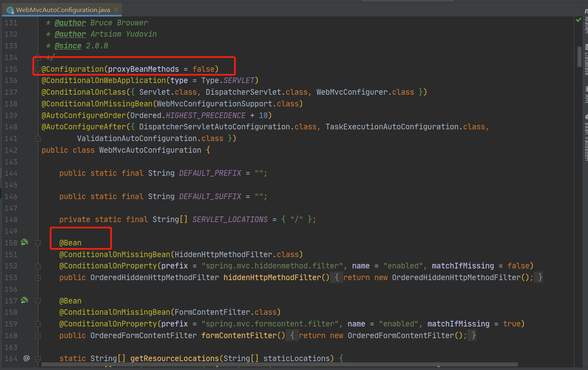
Task: Collapse the Javadoc comment fold marker at line 134
Action: (x=38, y=57)
